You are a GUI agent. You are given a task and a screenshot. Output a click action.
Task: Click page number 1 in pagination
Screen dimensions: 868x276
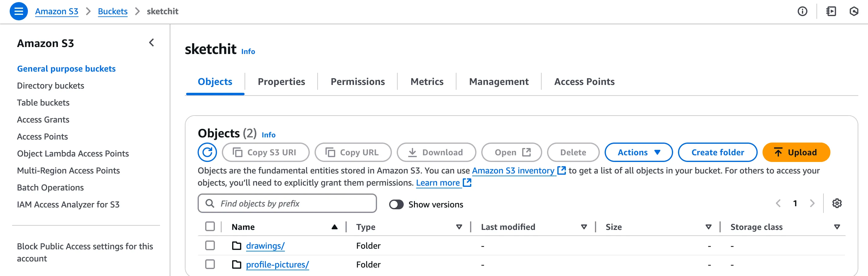point(795,203)
